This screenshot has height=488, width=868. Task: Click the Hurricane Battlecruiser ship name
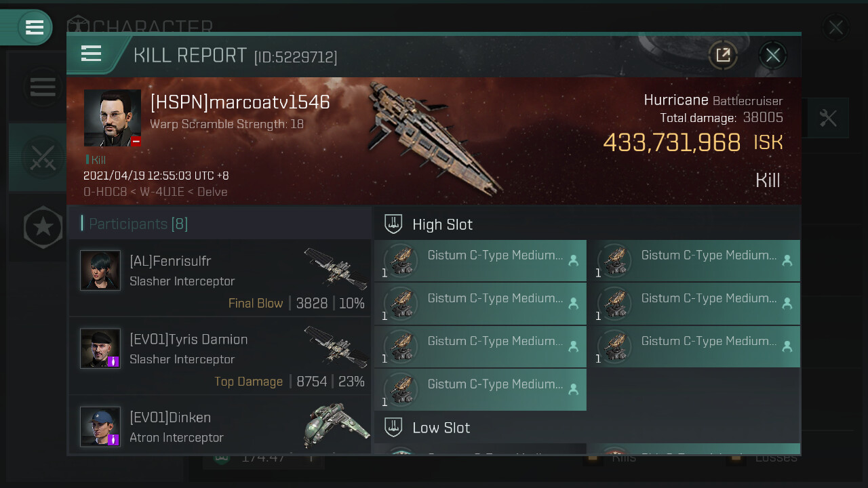coord(713,100)
